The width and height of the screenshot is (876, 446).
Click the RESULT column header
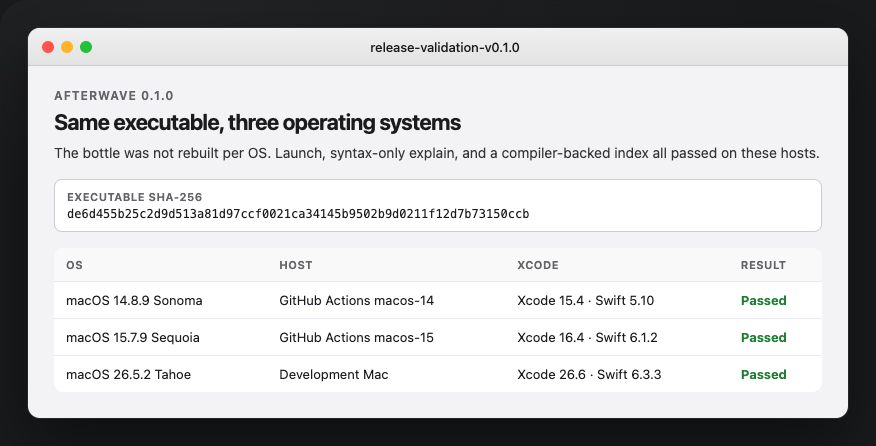tap(763, 265)
